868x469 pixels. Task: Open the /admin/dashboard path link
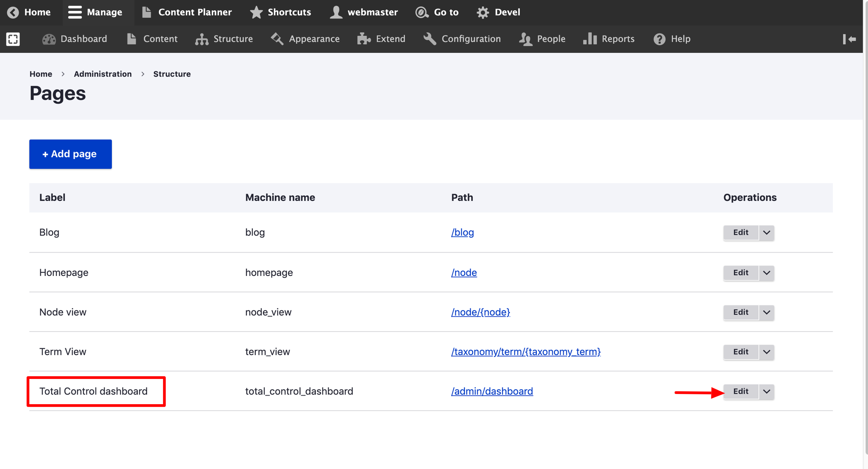pos(492,391)
